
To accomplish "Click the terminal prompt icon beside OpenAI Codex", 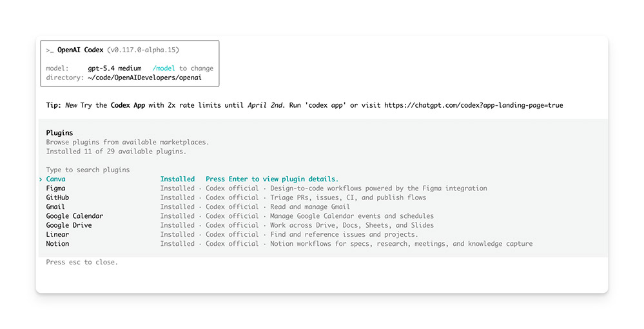I will coord(50,50).
